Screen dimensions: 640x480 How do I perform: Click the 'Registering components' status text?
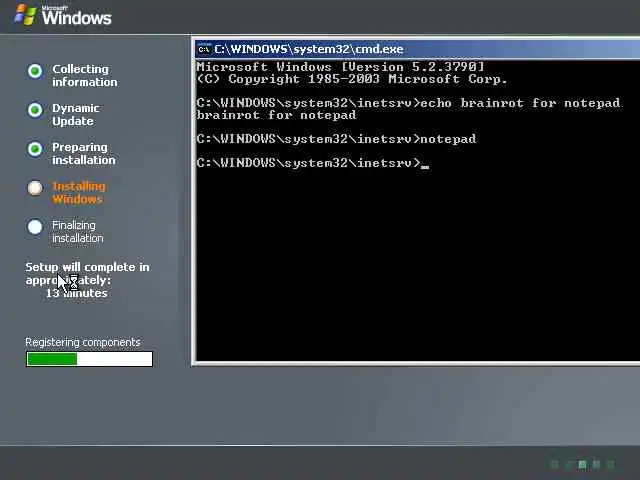click(83, 342)
